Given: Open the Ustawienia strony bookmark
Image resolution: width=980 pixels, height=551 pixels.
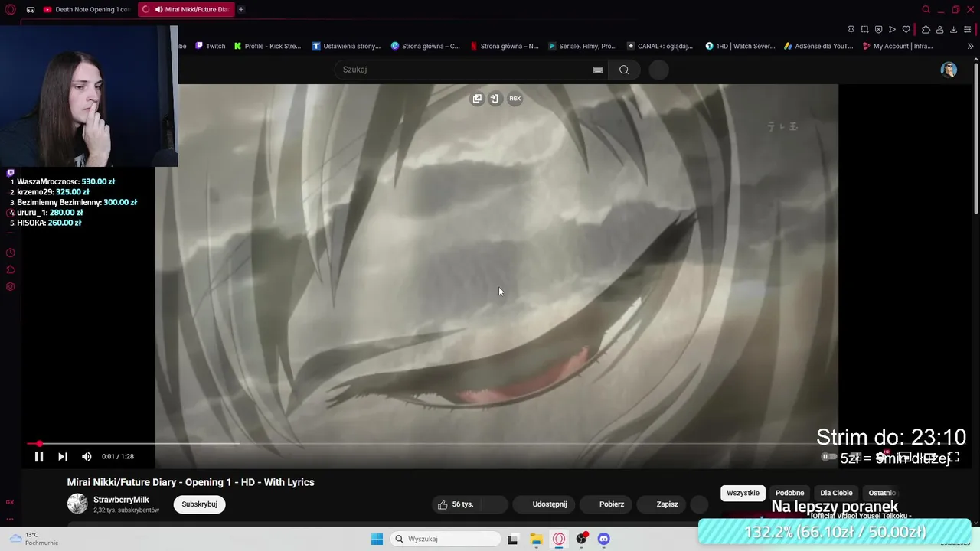Looking at the screenshot, I should coord(346,46).
